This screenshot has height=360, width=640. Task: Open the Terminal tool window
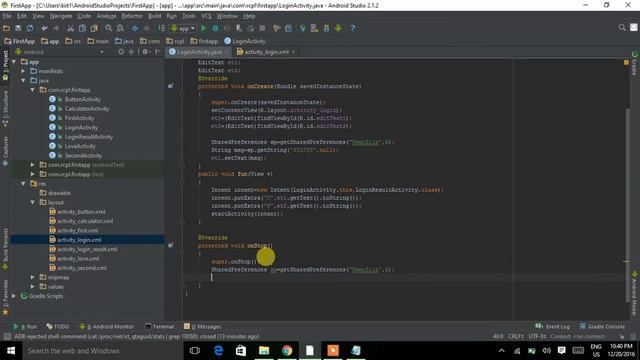(160, 327)
